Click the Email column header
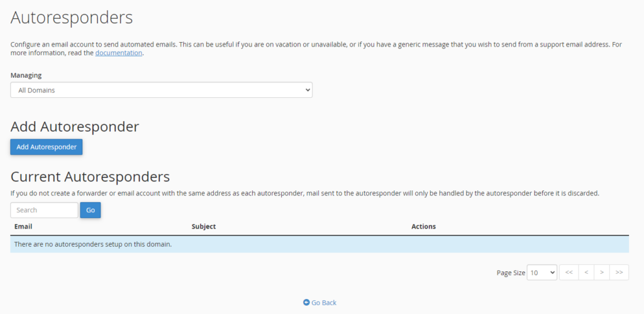This screenshot has height=314, width=644. pos(23,226)
